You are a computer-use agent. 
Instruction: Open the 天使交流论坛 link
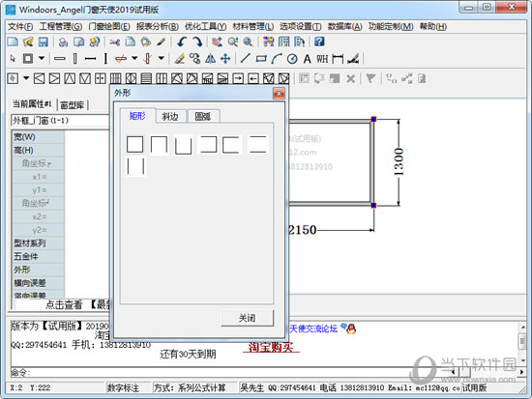(x=313, y=328)
